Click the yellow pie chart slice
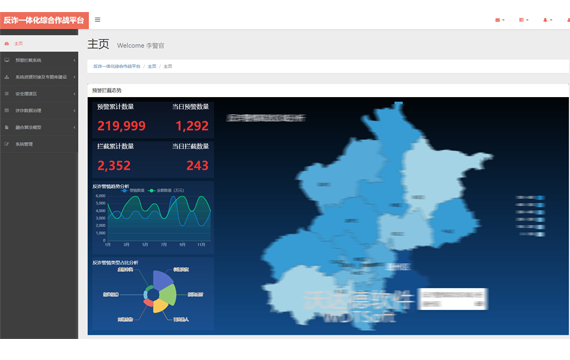 click(160, 305)
